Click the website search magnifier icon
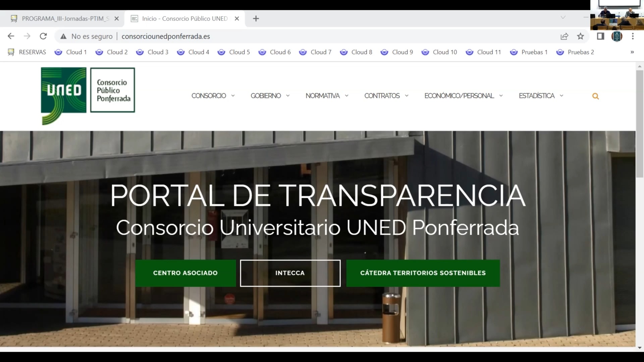This screenshot has width=644, height=362. (595, 96)
